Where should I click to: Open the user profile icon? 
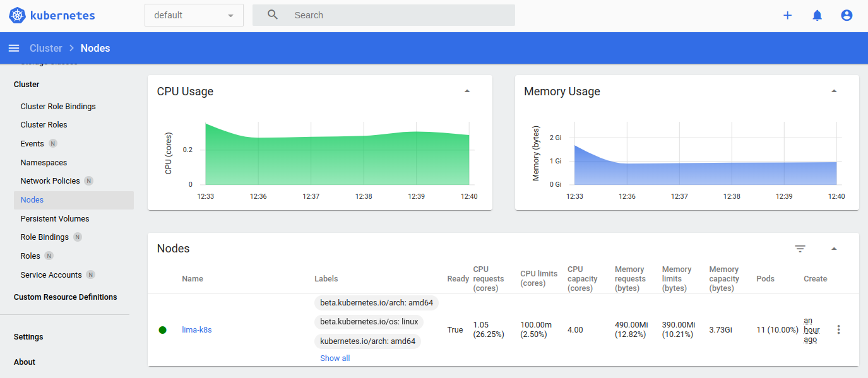847,15
